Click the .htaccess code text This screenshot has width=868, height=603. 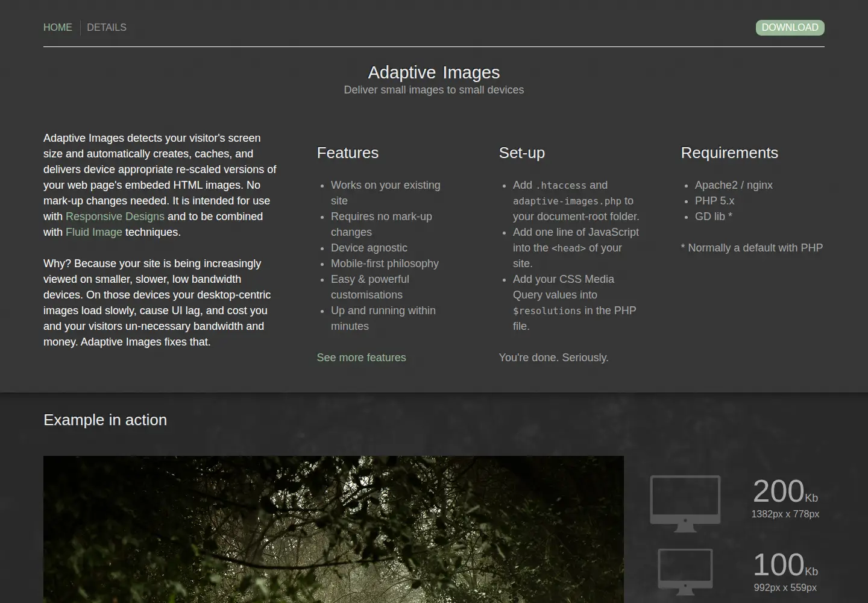coord(561,186)
